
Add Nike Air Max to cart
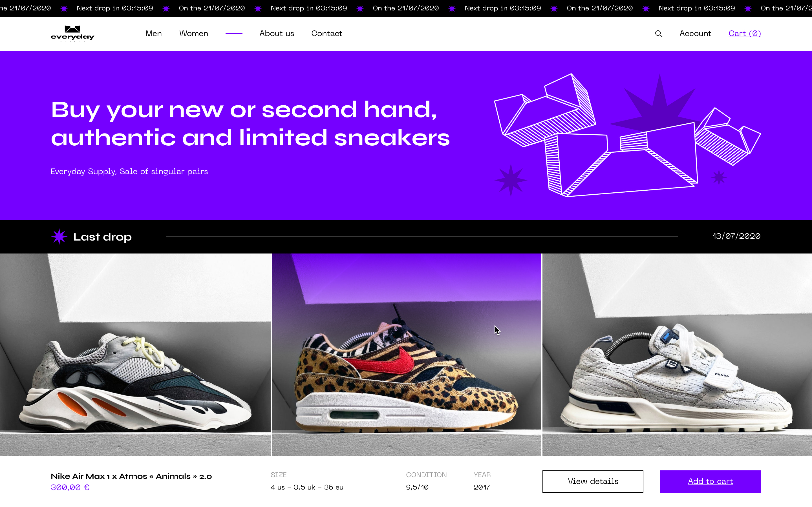coord(710,481)
